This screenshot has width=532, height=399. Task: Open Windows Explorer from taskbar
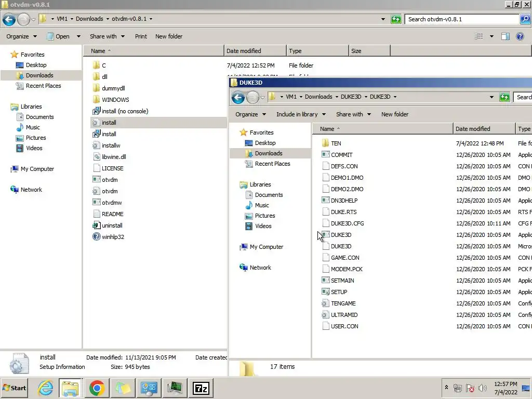tap(70, 388)
